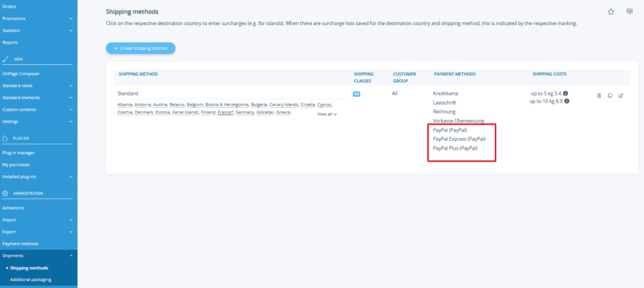Open info icon next to up to 5 kg 3.4
The width and height of the screenshot is (644, 288).
click(x=565, y=93)
